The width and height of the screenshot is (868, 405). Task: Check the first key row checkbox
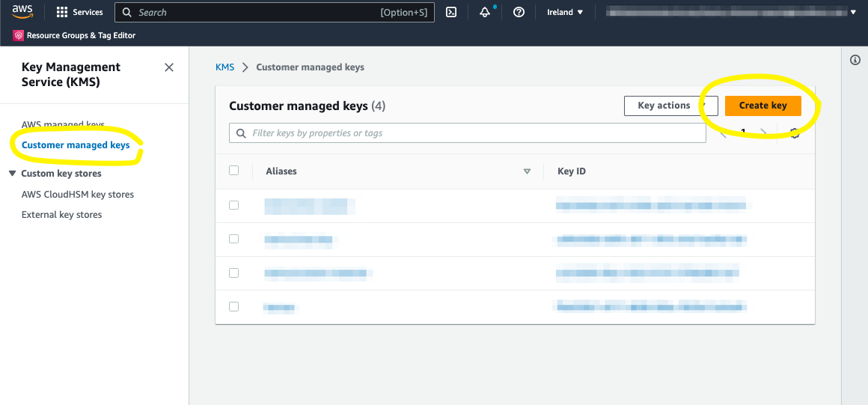tap(233, 205)
